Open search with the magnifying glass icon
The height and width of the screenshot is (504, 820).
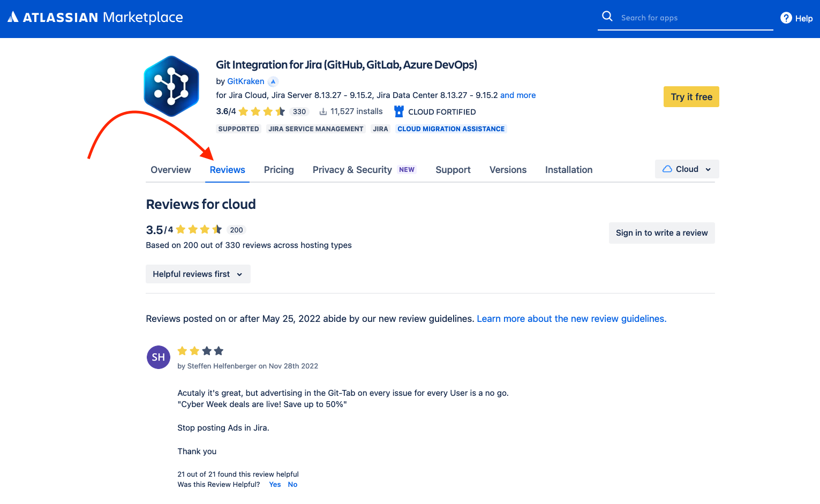[x=607, y=16]
